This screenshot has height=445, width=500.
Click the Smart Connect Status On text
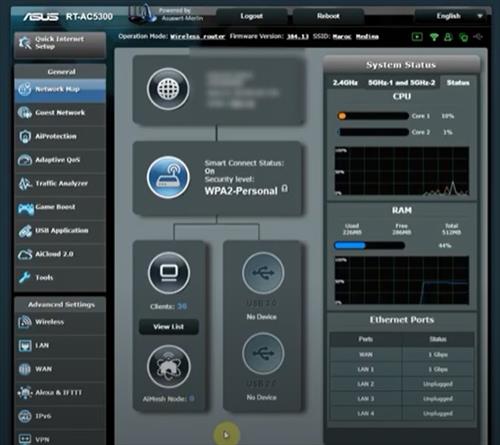(x=210, y=171)
